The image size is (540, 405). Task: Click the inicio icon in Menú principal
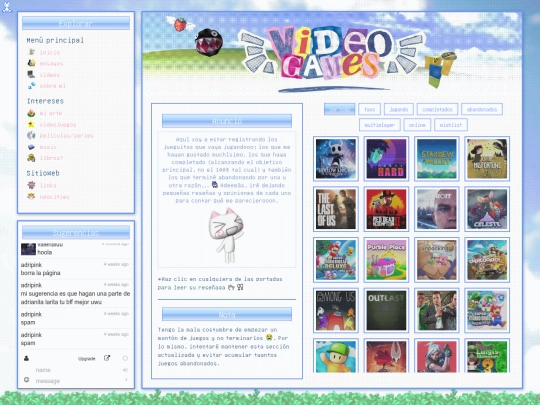pyautogui.click(x=31, y=52)
